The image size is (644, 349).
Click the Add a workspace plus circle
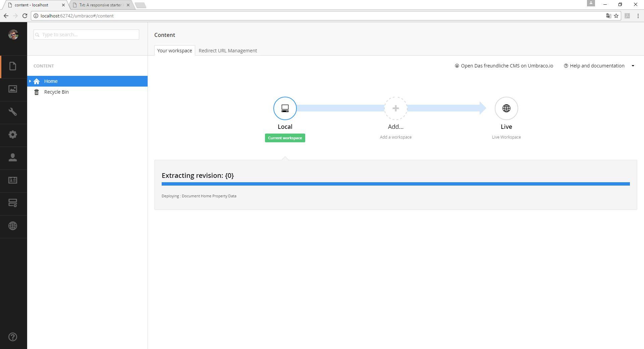coord(396,108)
